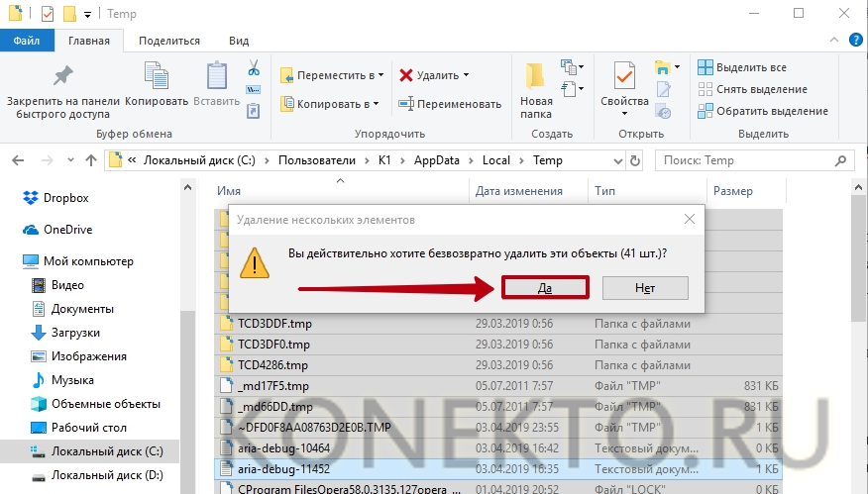This screenshot has height=494, width=868.
Task: Expand the Свойства dropdown arrow
Action: tap(624, 114)
